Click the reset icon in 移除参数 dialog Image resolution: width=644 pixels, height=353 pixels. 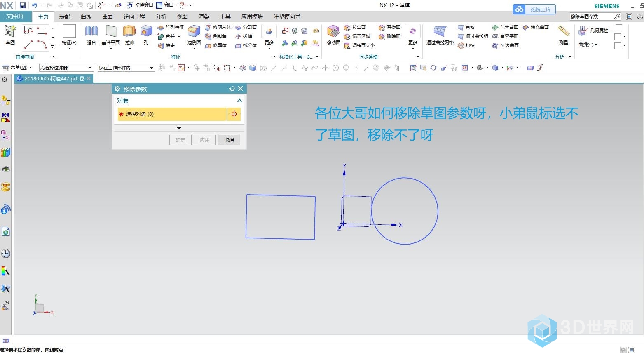(232, 89)
